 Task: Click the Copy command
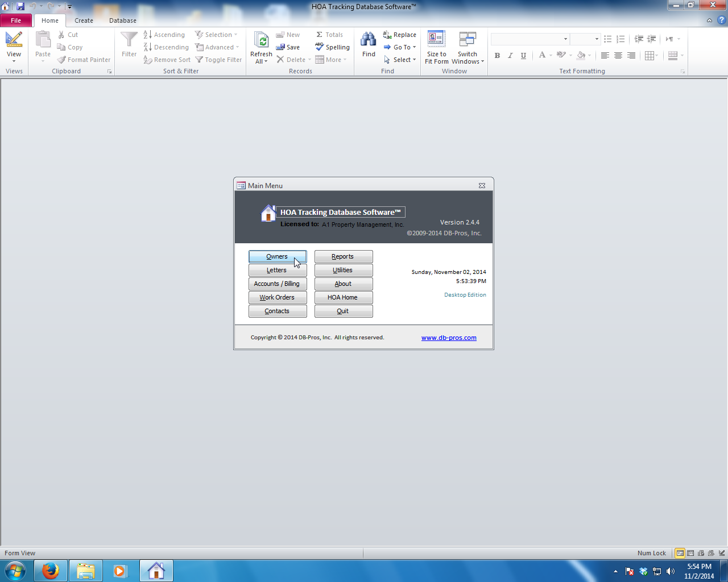pos(70,47)
